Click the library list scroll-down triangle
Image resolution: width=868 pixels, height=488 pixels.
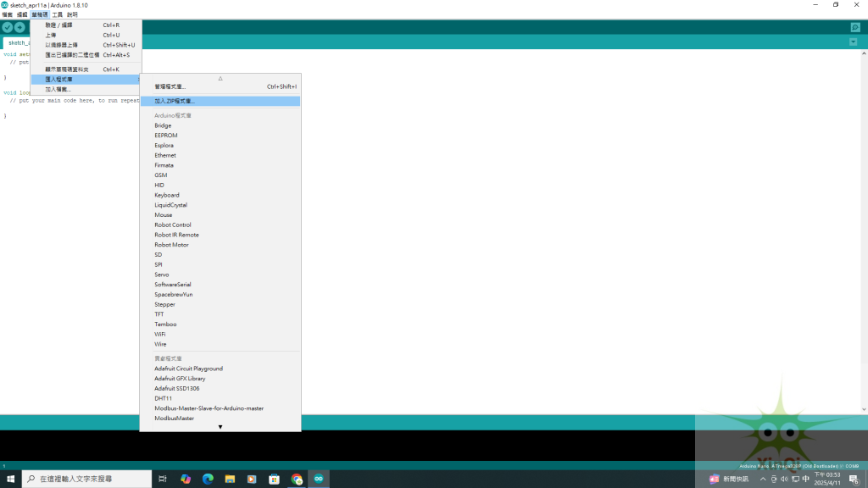(220, 427)
